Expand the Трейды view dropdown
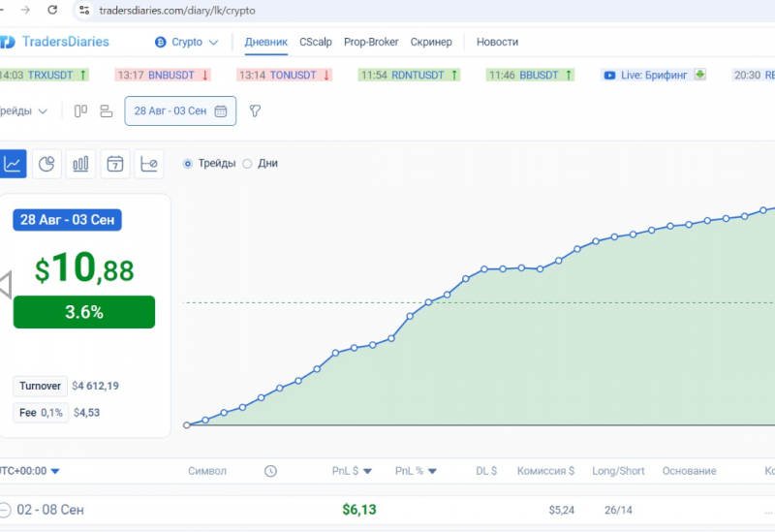775x532 pixels. tap(23, 111)
